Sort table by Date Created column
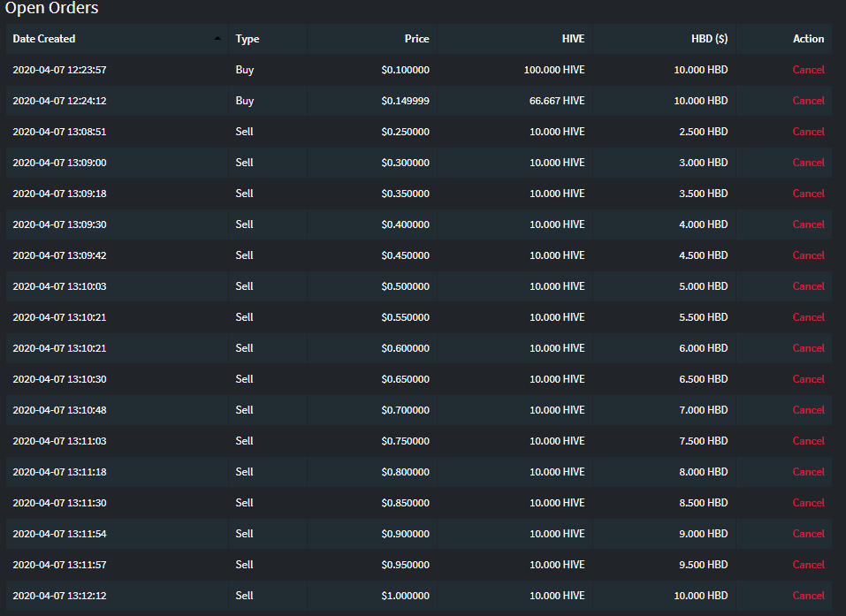846x616 pixels. (43, 39)
